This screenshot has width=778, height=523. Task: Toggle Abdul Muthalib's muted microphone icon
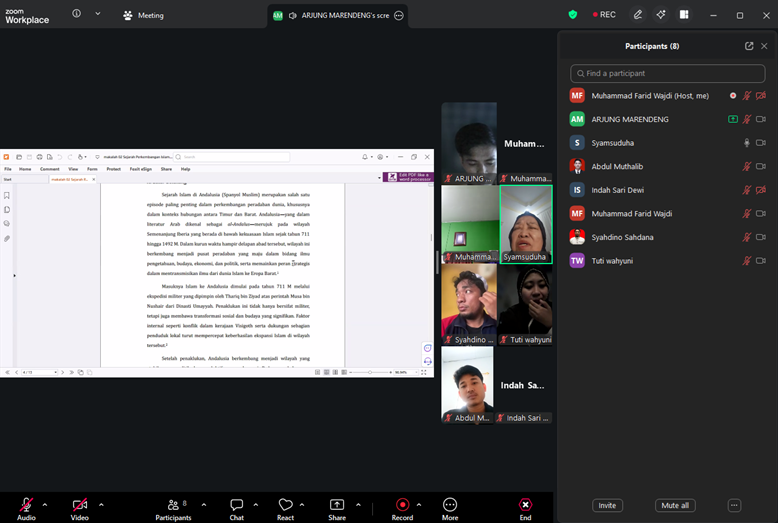coord(746,166)
